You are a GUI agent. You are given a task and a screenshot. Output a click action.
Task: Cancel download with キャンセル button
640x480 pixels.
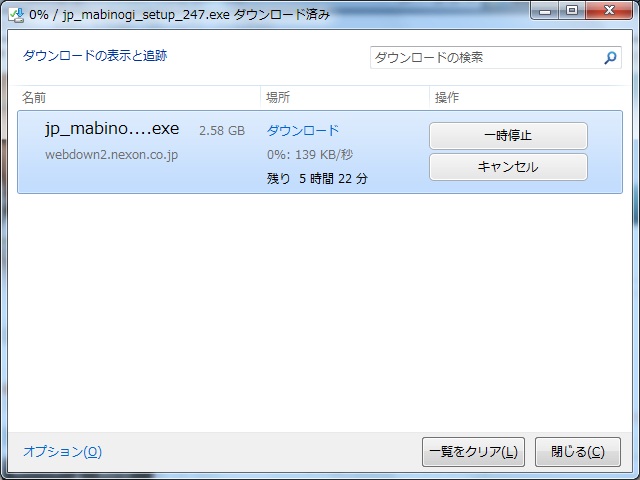point(508,167)
